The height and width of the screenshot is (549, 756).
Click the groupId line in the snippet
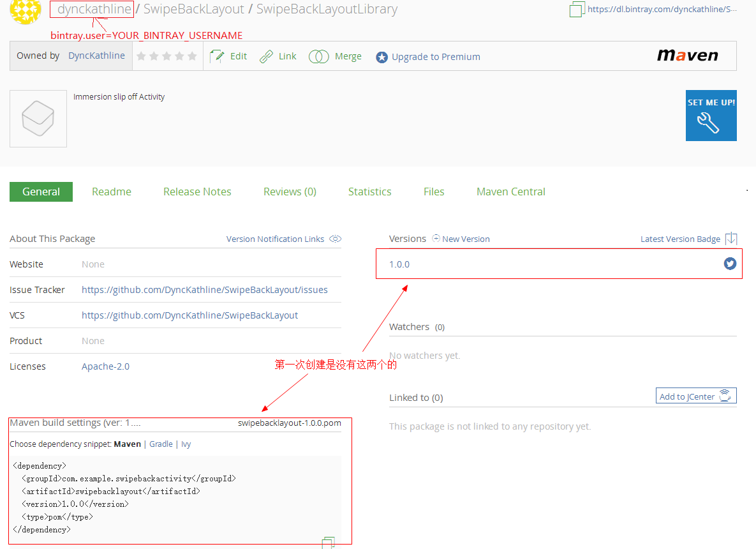[x=129, y=479]
